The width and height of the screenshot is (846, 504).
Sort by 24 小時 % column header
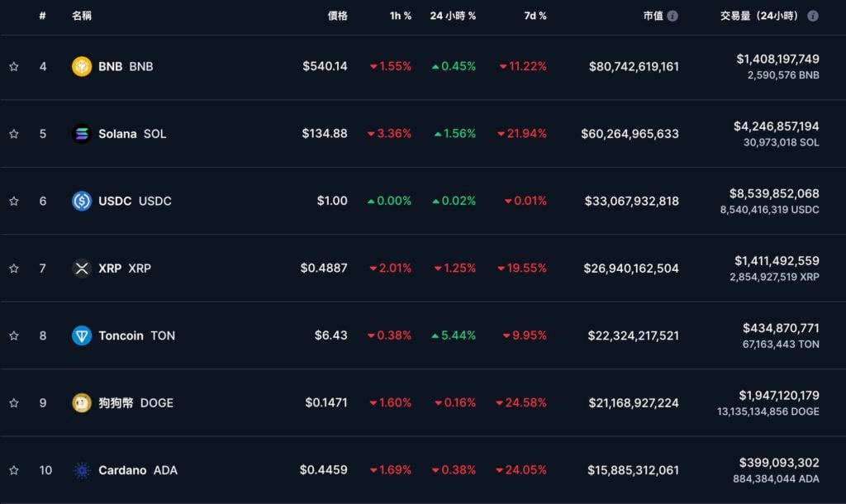point(453,16)
